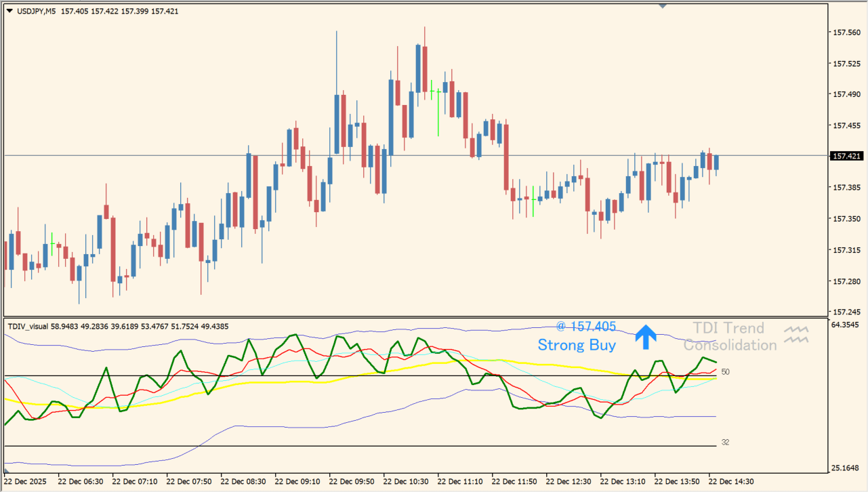Click the level 32 label in indicator
Screen dimensions: 868x492
[x=725, y=443]
